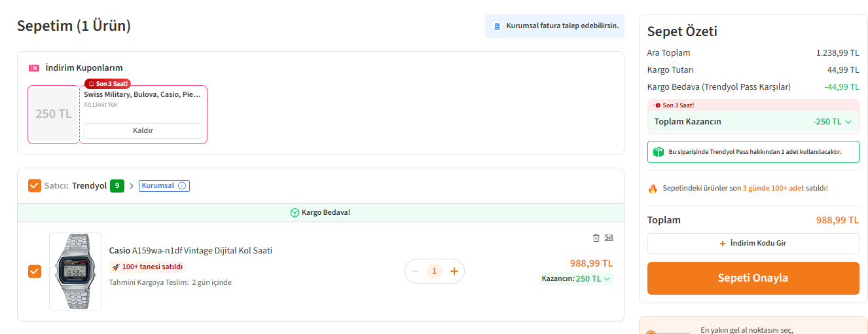Click the discount coupon ticket icon

pos(34,68)
